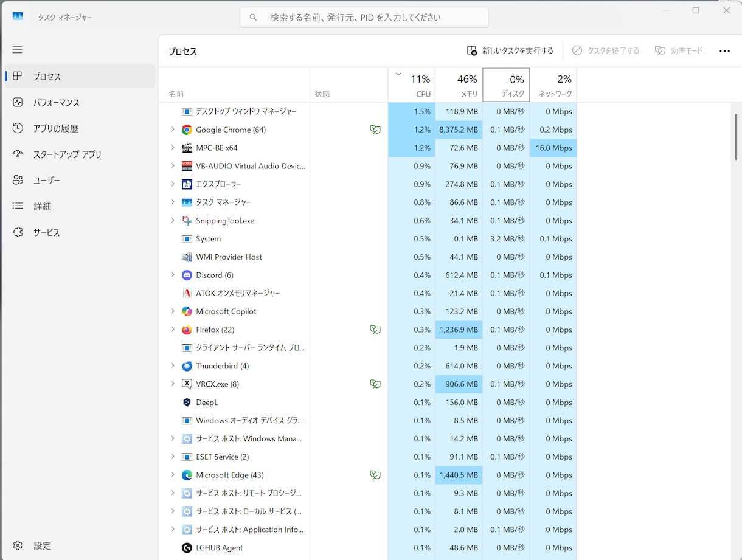Click the 効率モード button
The width and height of the screenshot is (742, 560).
679,51
